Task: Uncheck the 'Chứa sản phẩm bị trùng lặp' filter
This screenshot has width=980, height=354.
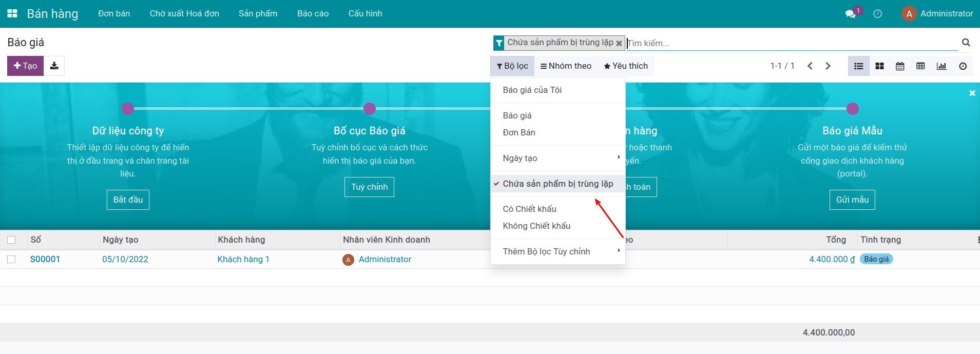Action: tap(558, 184)
